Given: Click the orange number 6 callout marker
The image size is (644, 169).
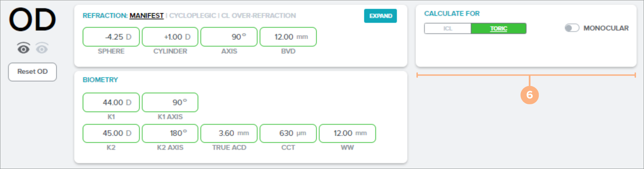Looking at the screenshot, I should point(529,95).
